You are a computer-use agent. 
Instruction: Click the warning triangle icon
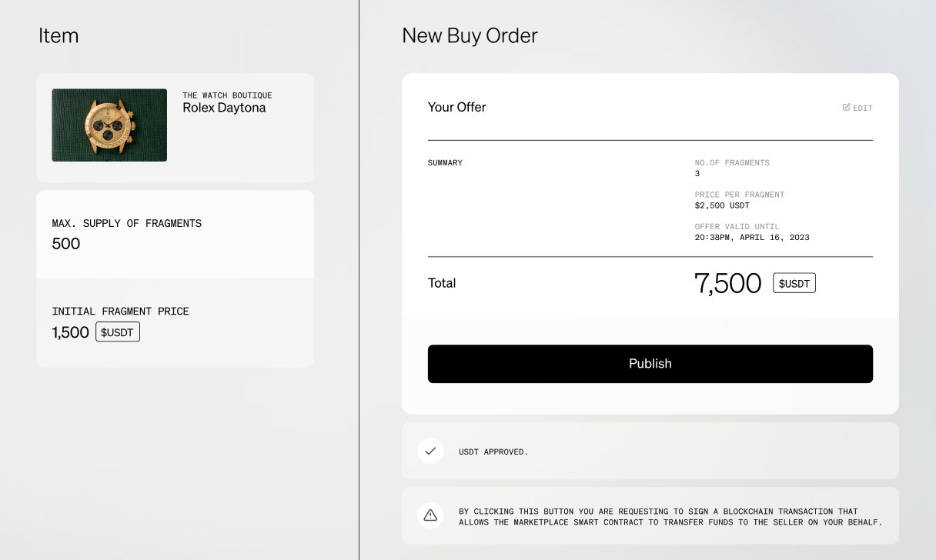point(430,515)
